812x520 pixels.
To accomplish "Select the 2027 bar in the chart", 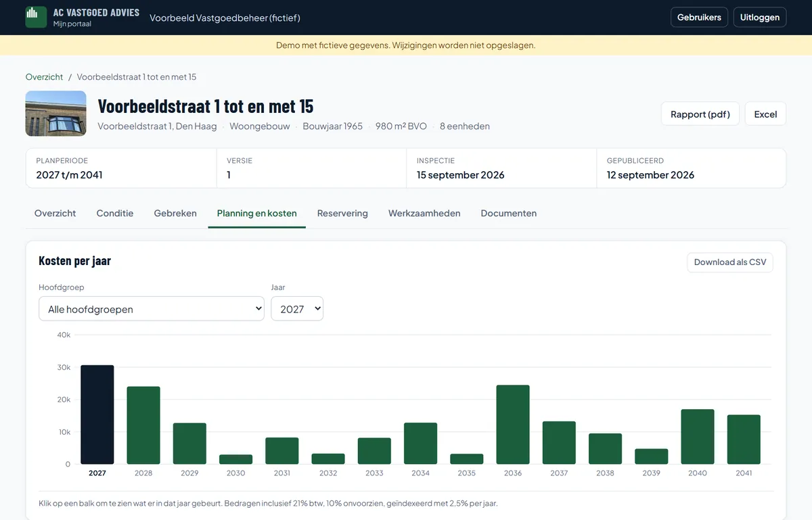I will pos(97,415).
